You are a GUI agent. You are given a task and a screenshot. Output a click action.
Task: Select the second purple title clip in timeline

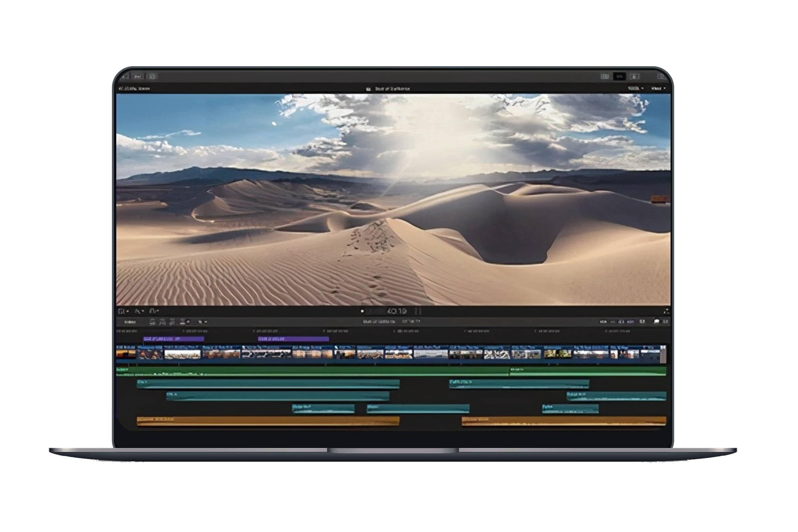pos(293,339)
